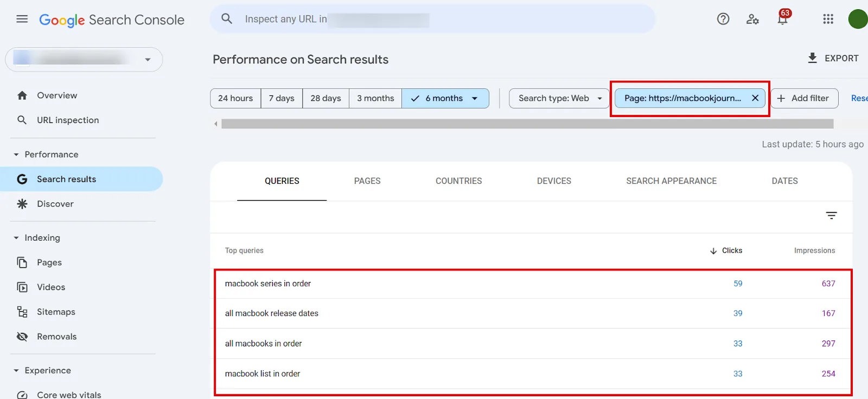Switch to the Queries tab
868x399 pixels.
[282, 181]
